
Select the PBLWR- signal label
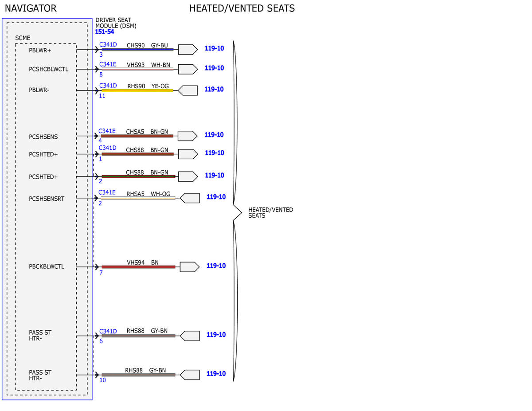[39, 90]
